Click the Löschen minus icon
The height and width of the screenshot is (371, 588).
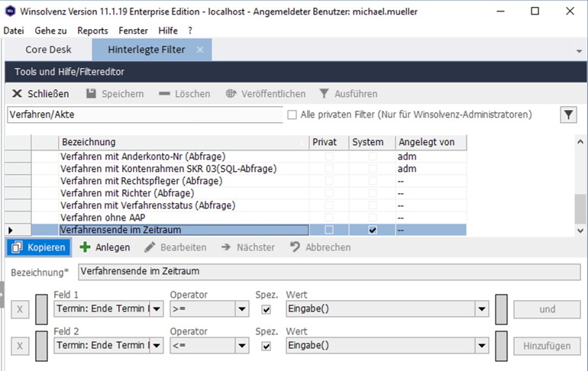[x=164, y=94]
